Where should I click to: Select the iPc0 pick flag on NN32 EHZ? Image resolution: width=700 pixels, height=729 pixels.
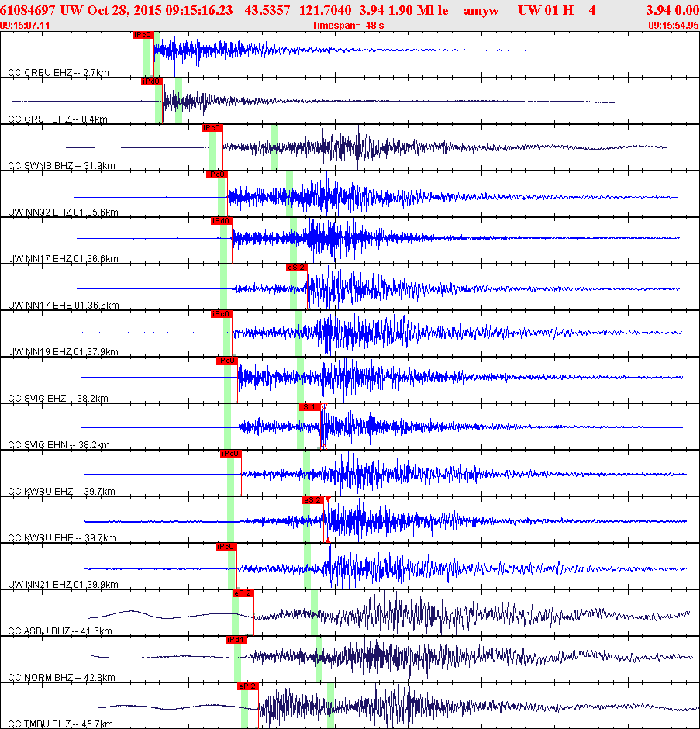pyautogui.click(x=216, y=174)
